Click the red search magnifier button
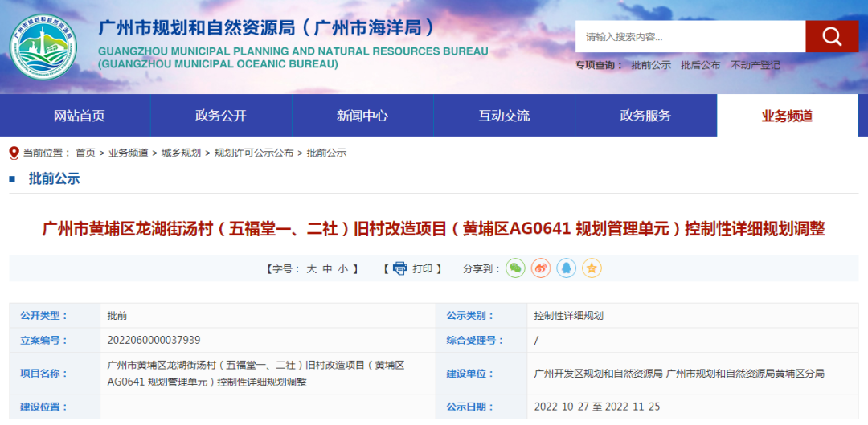The image size is (868, 425). 832,36
